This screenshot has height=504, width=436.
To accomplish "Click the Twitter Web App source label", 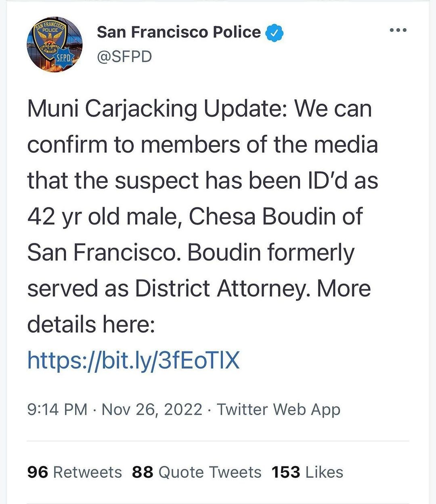I will [x=279, y=409].
